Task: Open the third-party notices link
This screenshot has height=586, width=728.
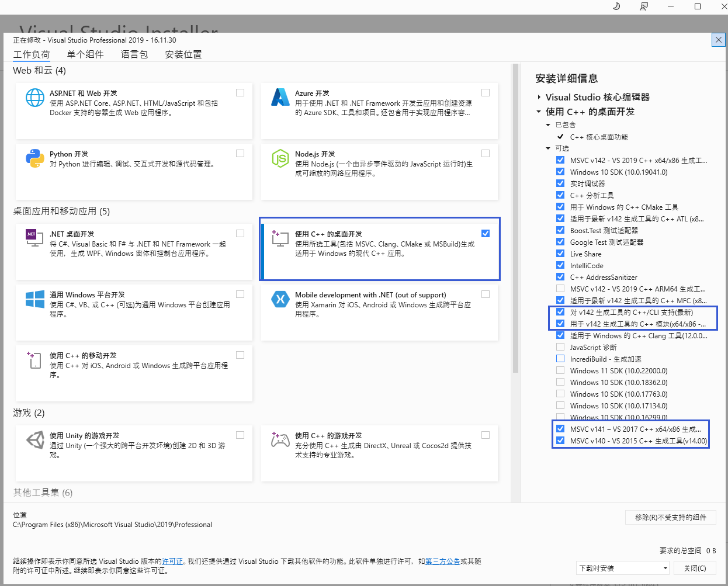Action: 442,561
